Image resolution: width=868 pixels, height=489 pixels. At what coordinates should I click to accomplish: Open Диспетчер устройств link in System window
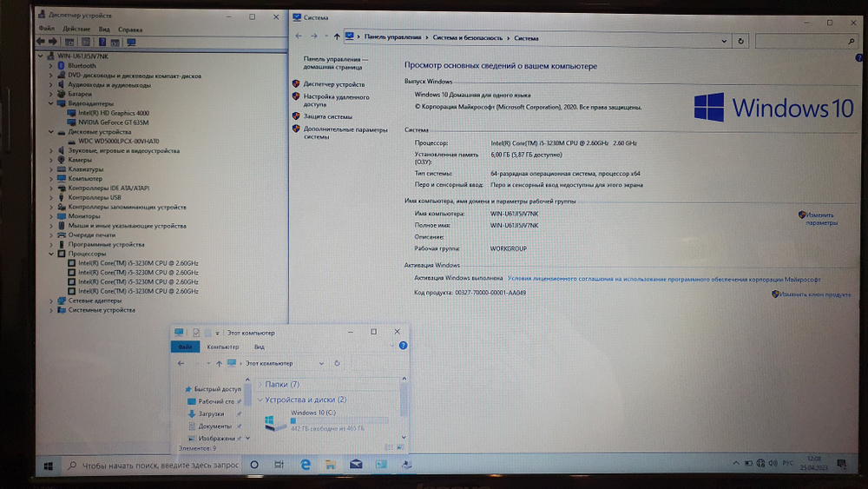pyautogui.click(x=334, y=84)
